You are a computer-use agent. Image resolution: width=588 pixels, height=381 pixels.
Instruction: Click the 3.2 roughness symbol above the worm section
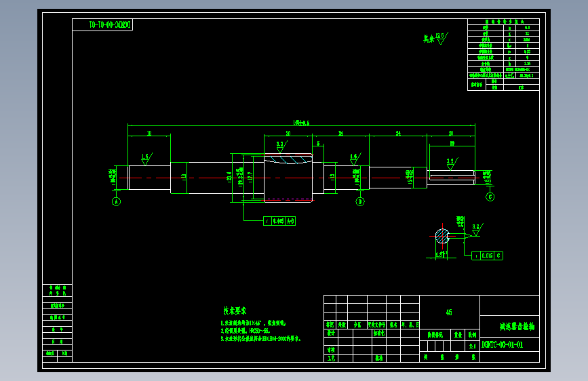pos(281,146)
